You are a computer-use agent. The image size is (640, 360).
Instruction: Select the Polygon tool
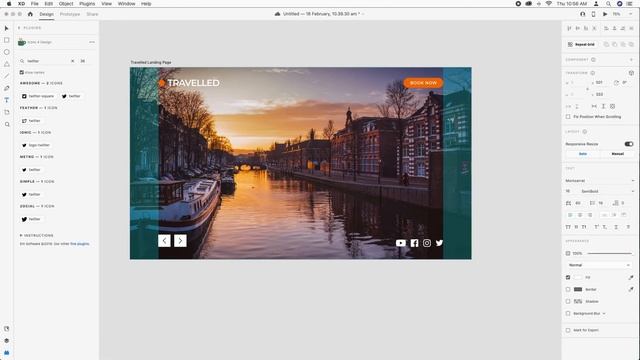[7, 64]
